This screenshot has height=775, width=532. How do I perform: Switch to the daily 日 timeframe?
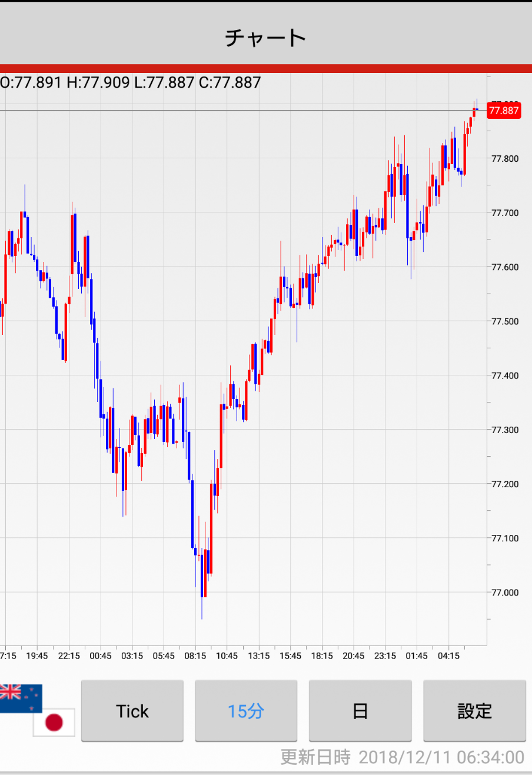(x=360, y=711)
